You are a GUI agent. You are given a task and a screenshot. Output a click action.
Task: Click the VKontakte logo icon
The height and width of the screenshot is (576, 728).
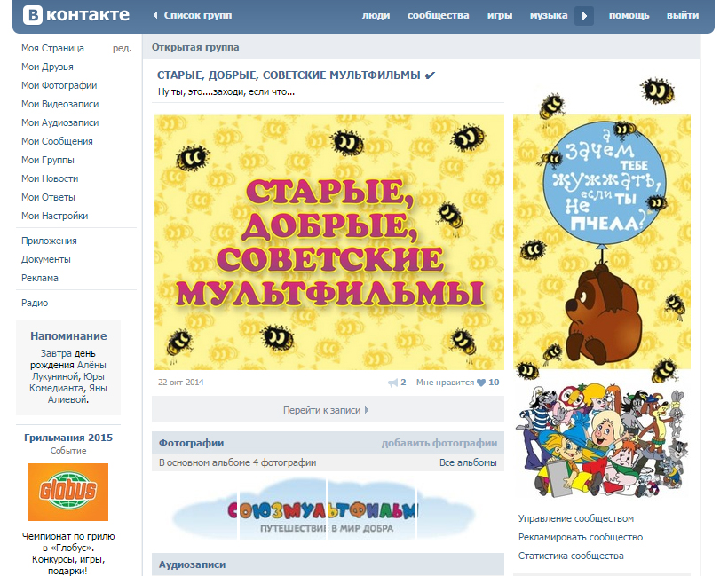coord(33,15)
